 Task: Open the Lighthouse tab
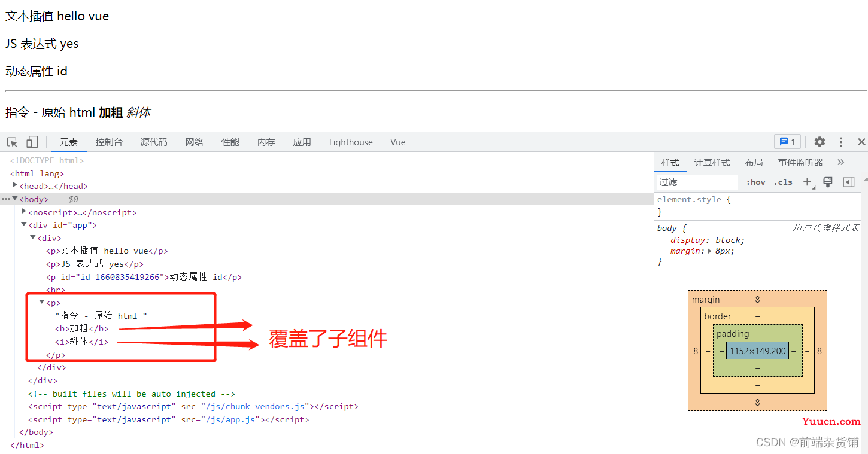(x=351, y=142)
